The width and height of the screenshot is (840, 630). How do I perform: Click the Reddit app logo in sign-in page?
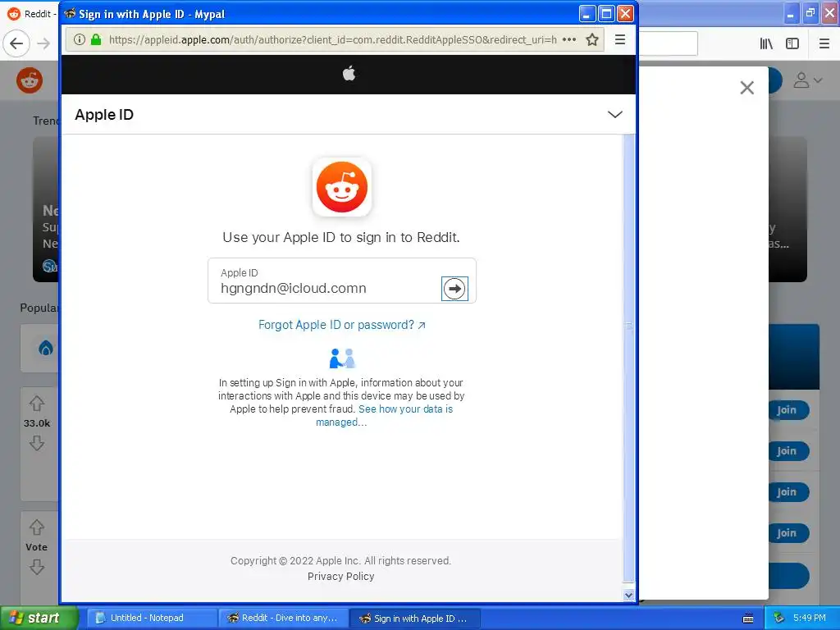[342, 187]
